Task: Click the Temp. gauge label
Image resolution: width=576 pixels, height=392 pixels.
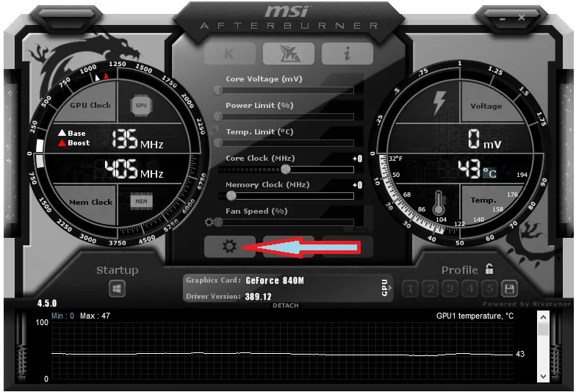Action: [483, 200]
